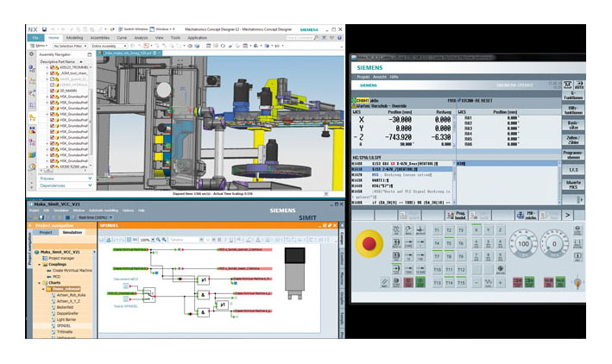The width and height of the screenshot is (612, 364).
Task: Click the AUTO mode icon in Sinumerik
Action: coord(579,85)
